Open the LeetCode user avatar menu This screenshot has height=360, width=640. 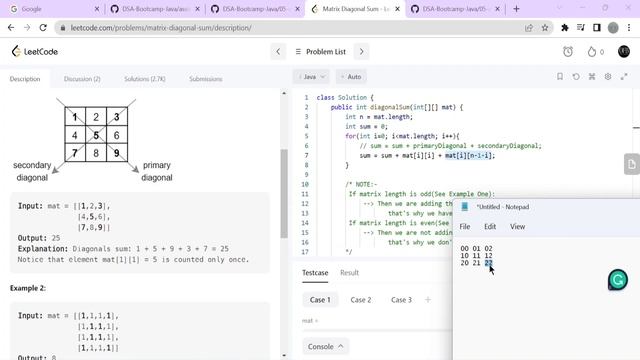(x=624, y=51)
